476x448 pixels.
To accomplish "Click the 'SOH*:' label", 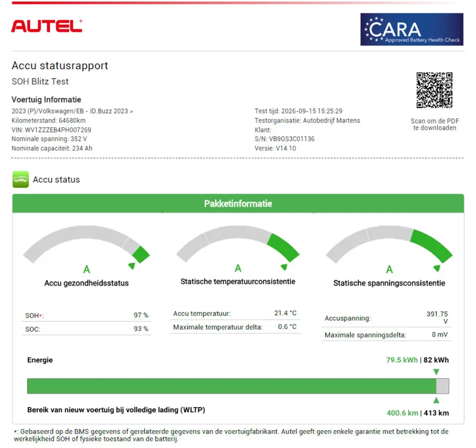I will (x=34, y=316).
